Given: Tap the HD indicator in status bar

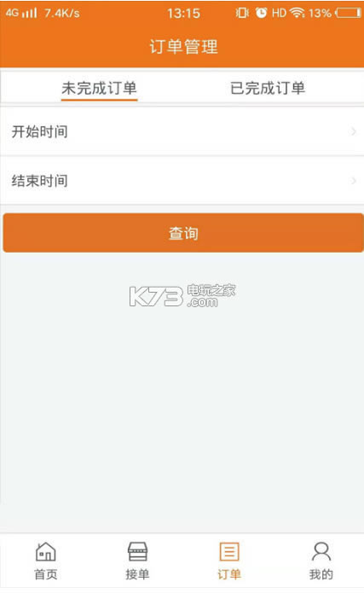Looking at the screenshot, I should [x=279, y=14].
